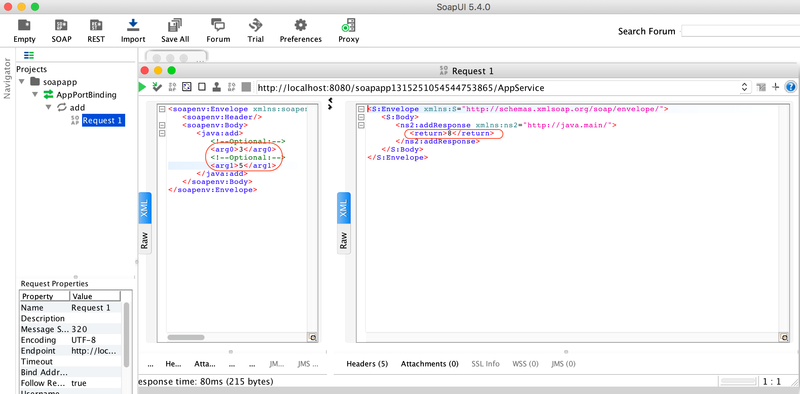Click the 1 : 1 cursor position indicator
Viewport: 800px width, 394px height.
click(771, 381)
